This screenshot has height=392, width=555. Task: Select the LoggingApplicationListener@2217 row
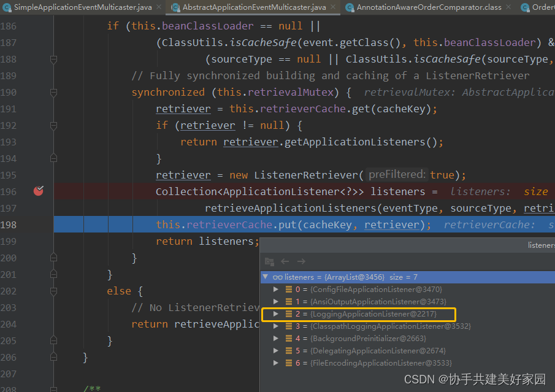point(408,313)
